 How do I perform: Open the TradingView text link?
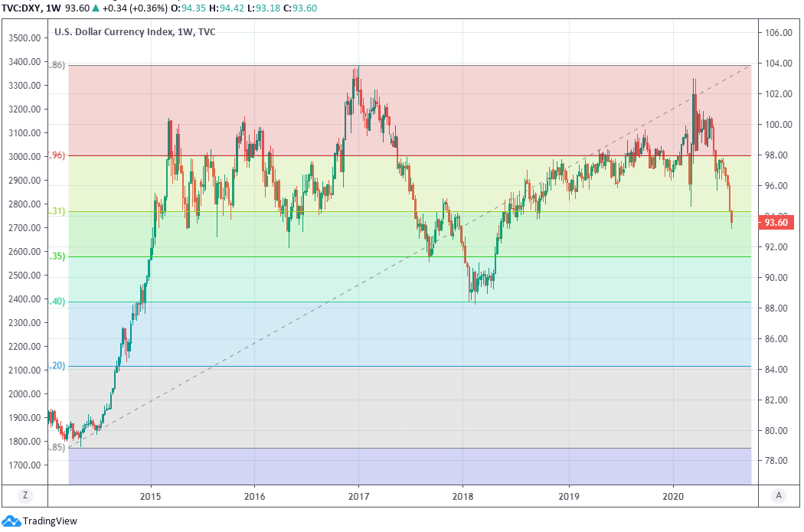click(x=50, y=521)
